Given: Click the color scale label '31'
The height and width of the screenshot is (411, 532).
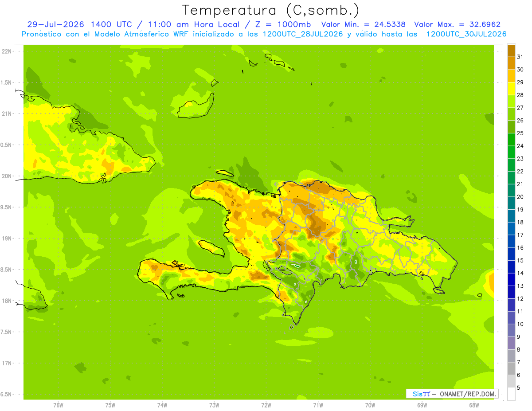Looking at the screenshot, I should pos(520,56).
